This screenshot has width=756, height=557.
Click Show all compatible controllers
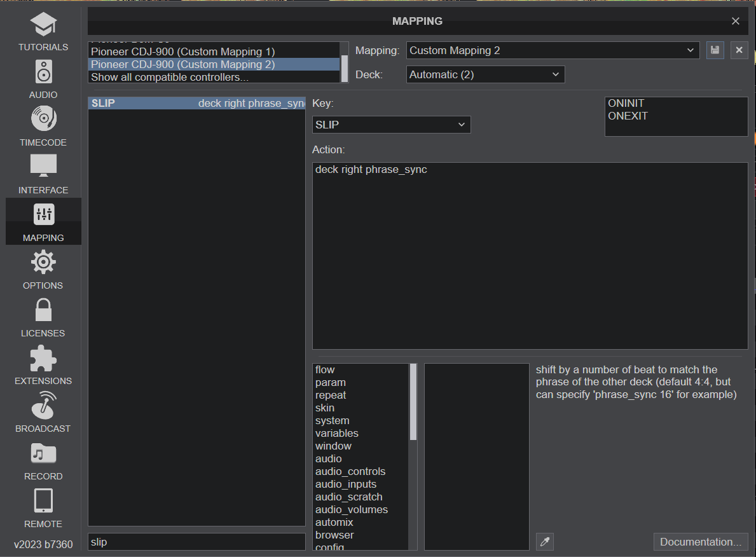214,77
